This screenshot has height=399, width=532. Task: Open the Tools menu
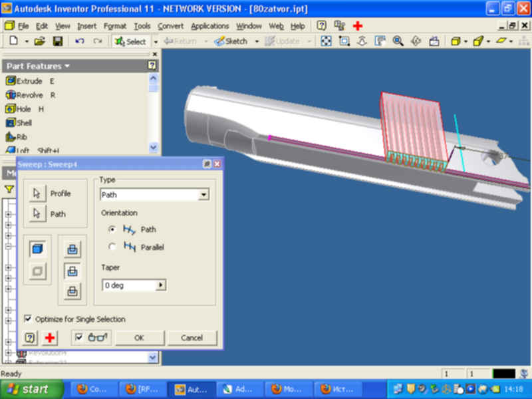click(142, 26)
